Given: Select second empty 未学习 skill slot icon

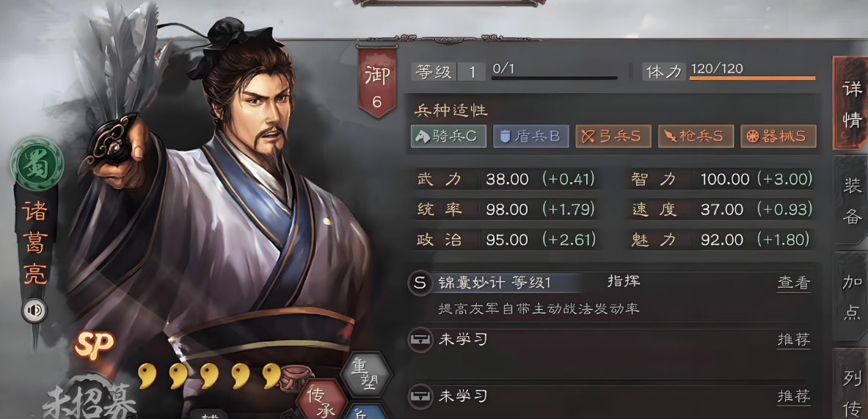Looking at the screenshot, I should 420,396.
